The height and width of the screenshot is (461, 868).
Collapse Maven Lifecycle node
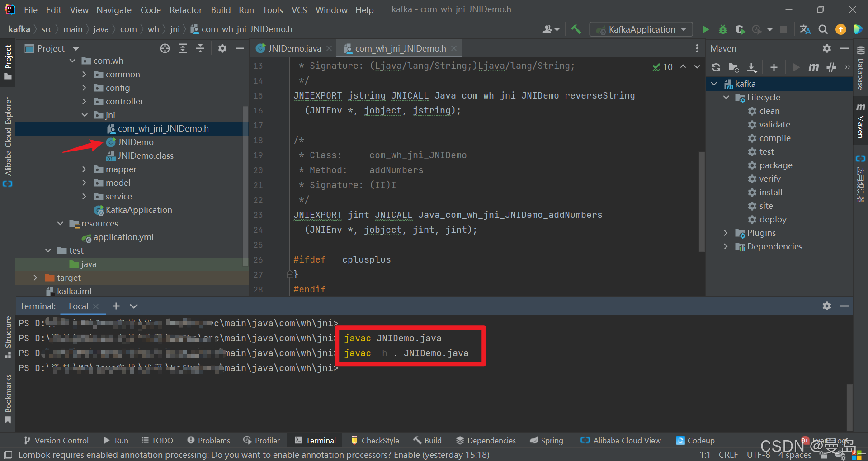[x=726, y=97]
